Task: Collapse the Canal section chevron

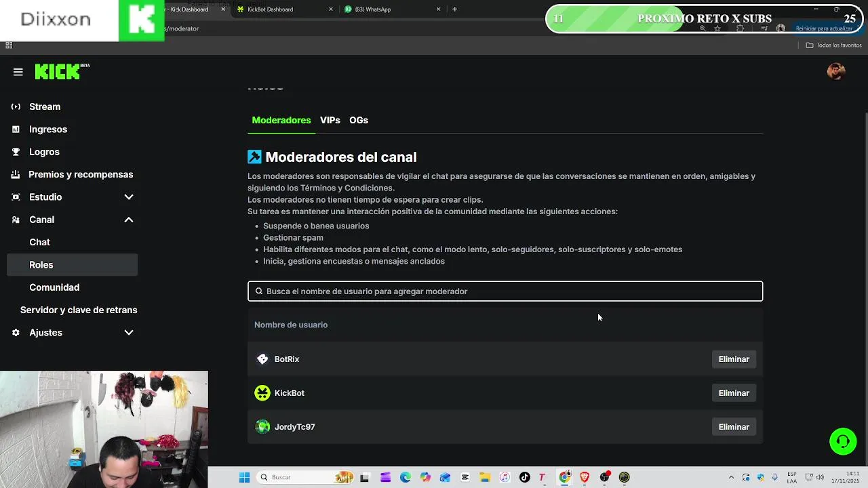Action: pyautogui.click(x=129, y=220)
